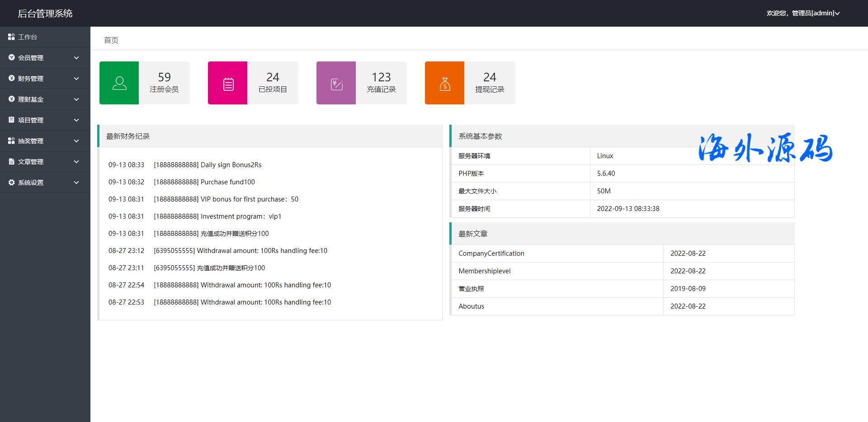Open the Aboutus article entry

471,306
